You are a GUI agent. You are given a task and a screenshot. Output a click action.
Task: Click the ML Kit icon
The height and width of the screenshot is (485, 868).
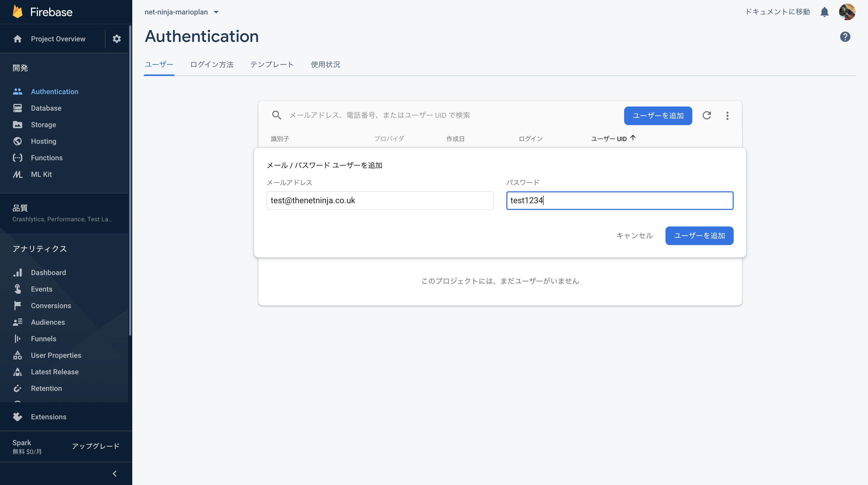coord(18,174)
